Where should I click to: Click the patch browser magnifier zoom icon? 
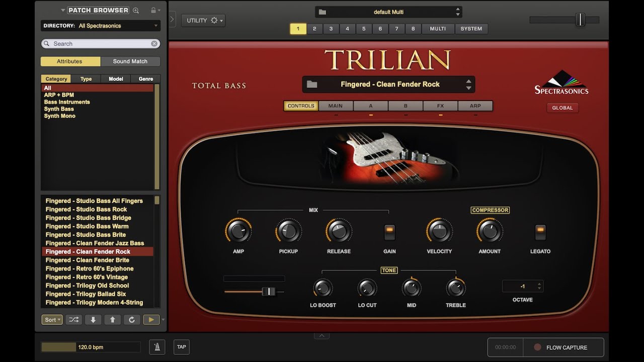click(136, 10)
